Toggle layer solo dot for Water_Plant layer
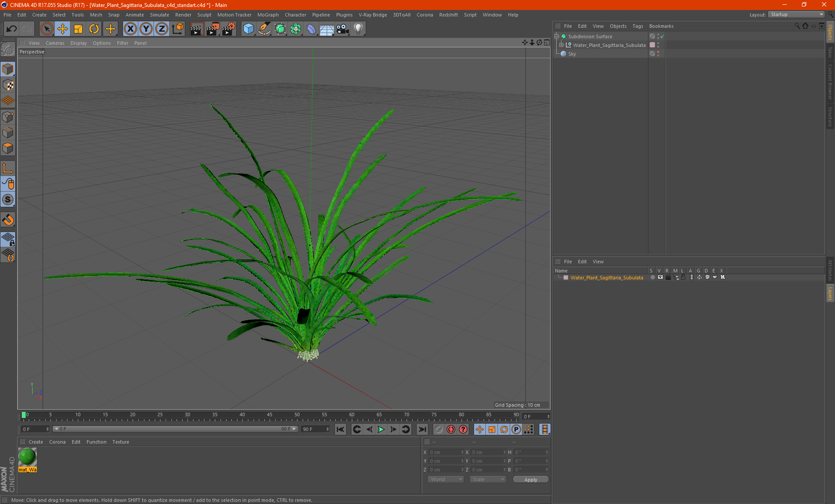This screenshot has height=504, width=835. coord(652,277)
